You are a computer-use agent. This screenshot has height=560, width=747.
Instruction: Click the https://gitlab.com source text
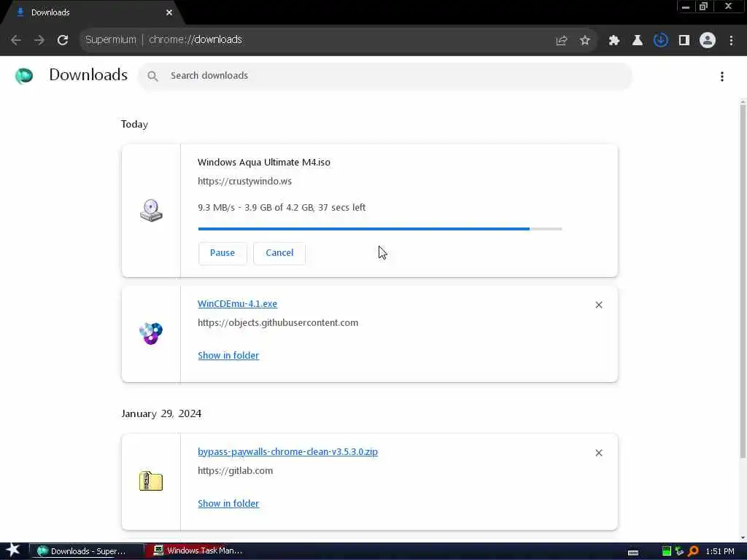click(x=236, y=471)
